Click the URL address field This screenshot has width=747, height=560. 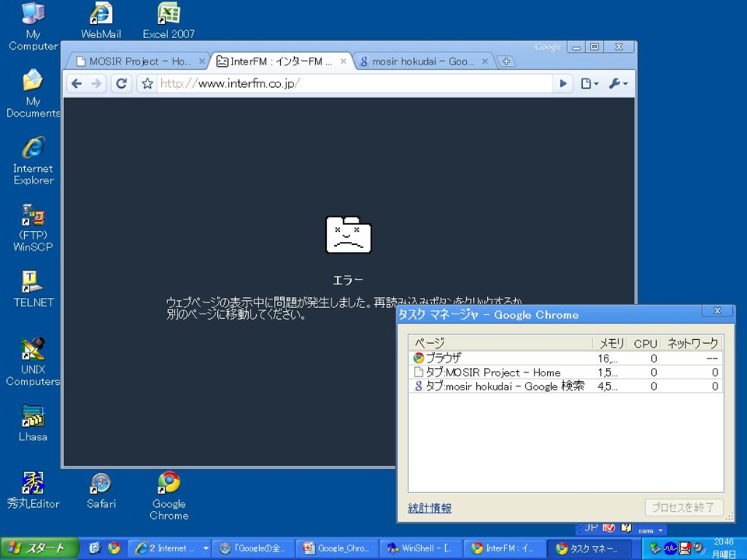point(355,84)
